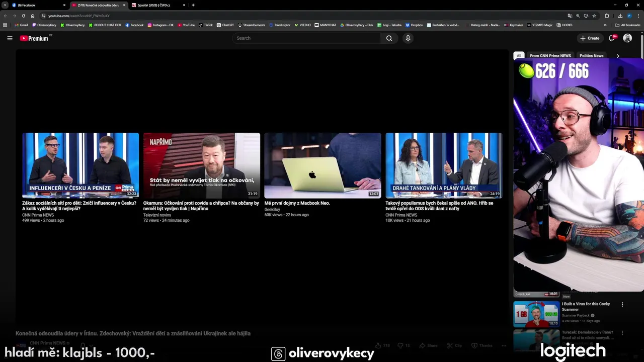The height and width of the screenshot is (362, 644).
Task: Close the Facebook tab
Action: tap(64, 5)
